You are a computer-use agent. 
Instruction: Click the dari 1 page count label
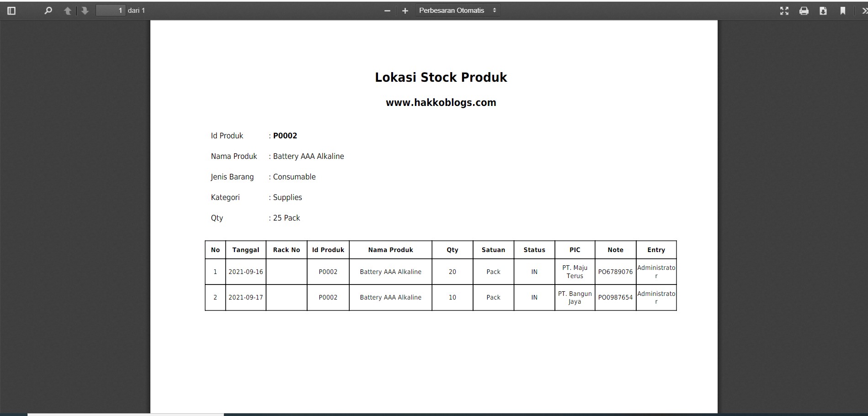(136, 10)
